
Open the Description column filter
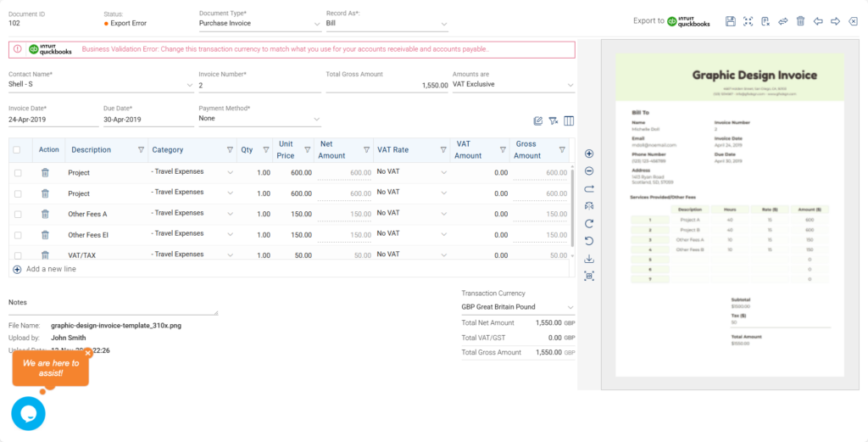[x=141, y=150]
